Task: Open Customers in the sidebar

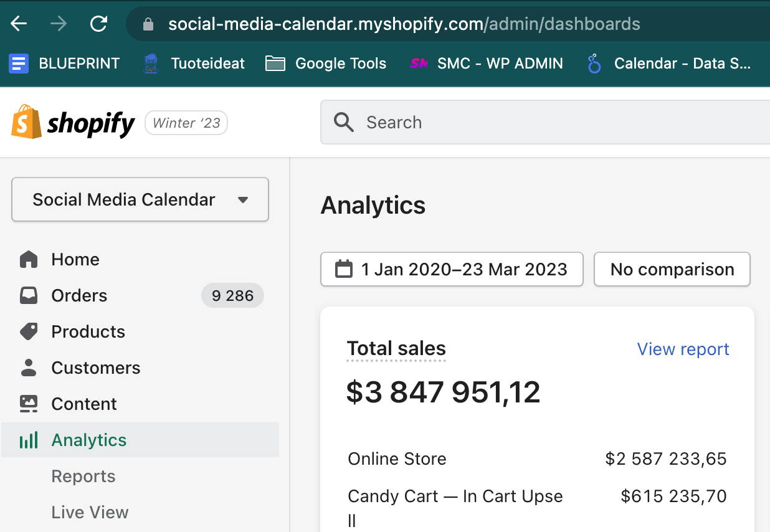Action: click(95, 368)
